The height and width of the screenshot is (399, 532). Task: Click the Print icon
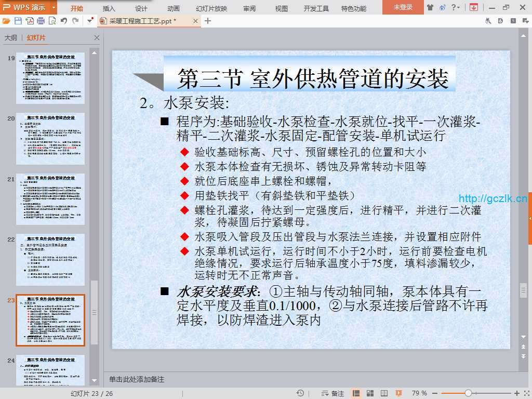[x=41, y=21]
